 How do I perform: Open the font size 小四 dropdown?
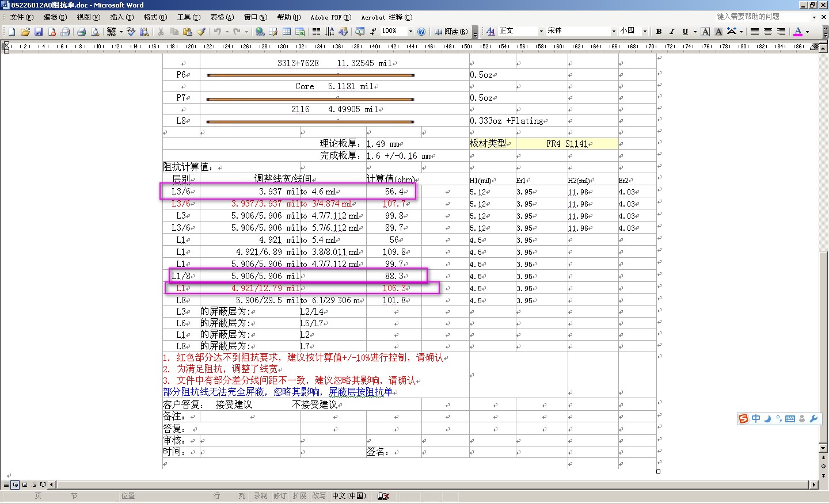tap(645, 32)
